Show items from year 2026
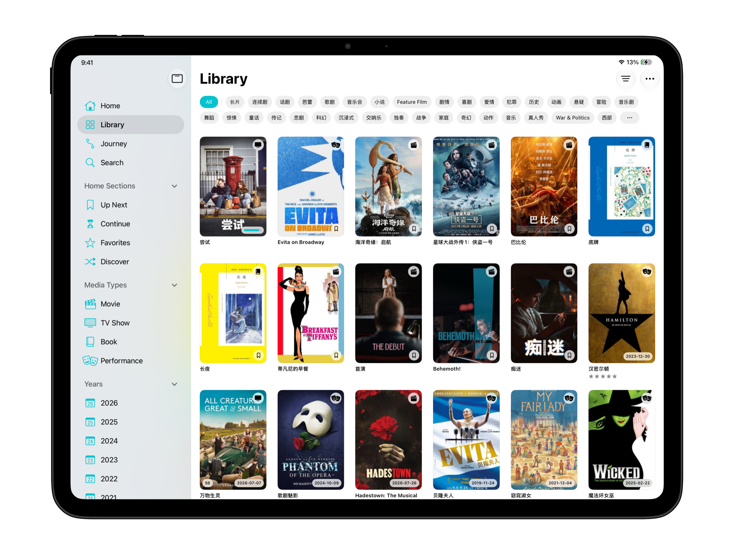The image size is (733, 560). point(130,403)
